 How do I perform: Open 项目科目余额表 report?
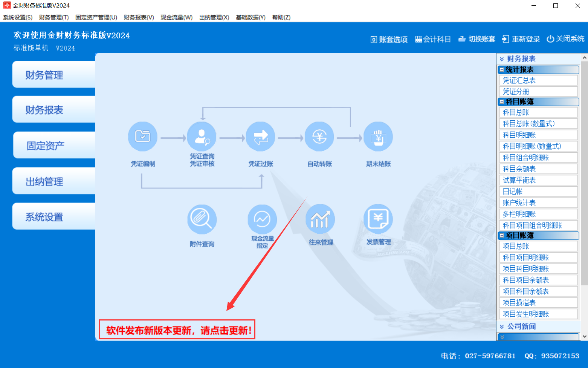click(x=538, y=291)
